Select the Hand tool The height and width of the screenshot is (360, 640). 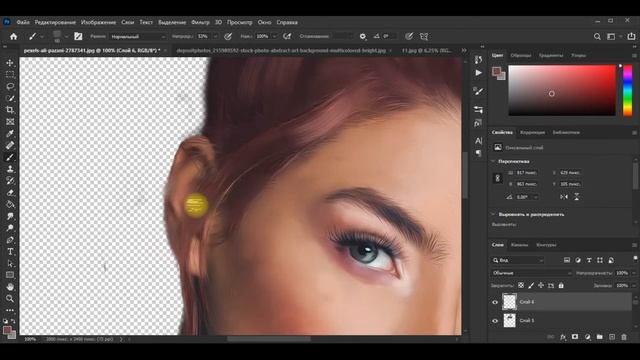point(10,287)
